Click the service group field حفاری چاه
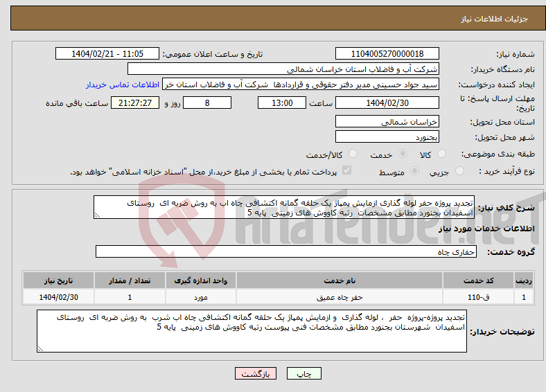 (x=286, y=251)
